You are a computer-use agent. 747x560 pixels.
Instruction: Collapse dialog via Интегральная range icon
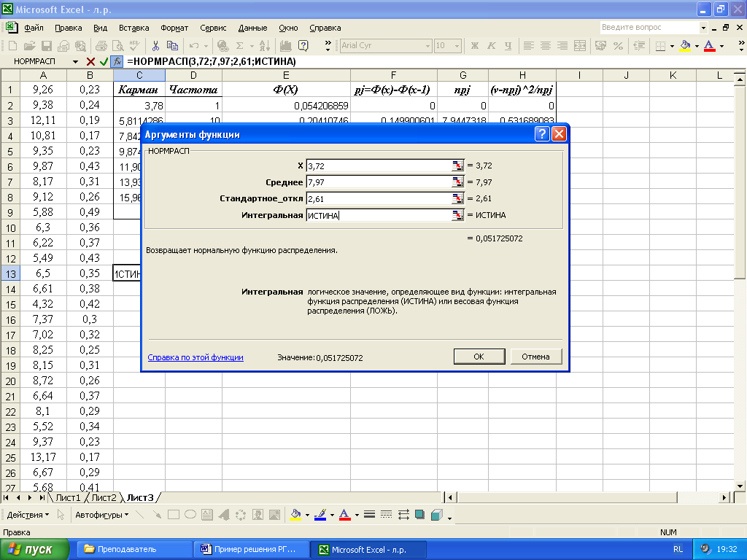(x=457, y=215)
